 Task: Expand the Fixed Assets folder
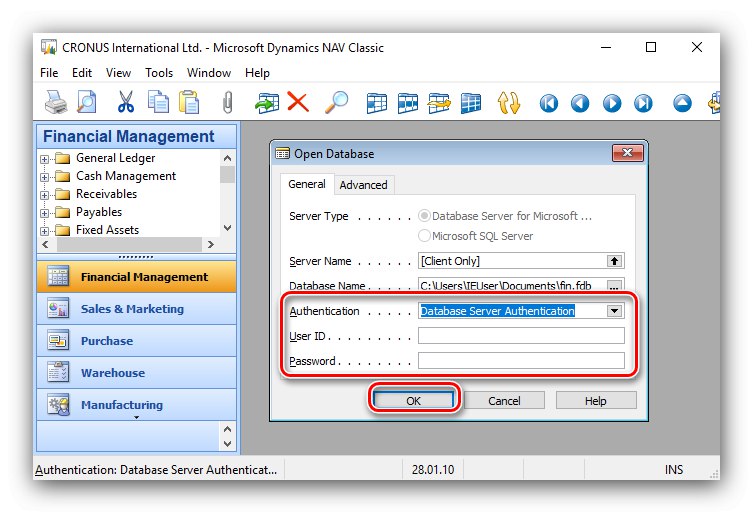45,231
